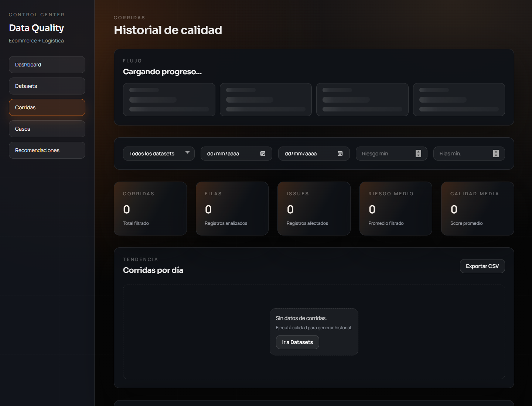Decrease Filas mín. with the down arrow

pos(496,155)
